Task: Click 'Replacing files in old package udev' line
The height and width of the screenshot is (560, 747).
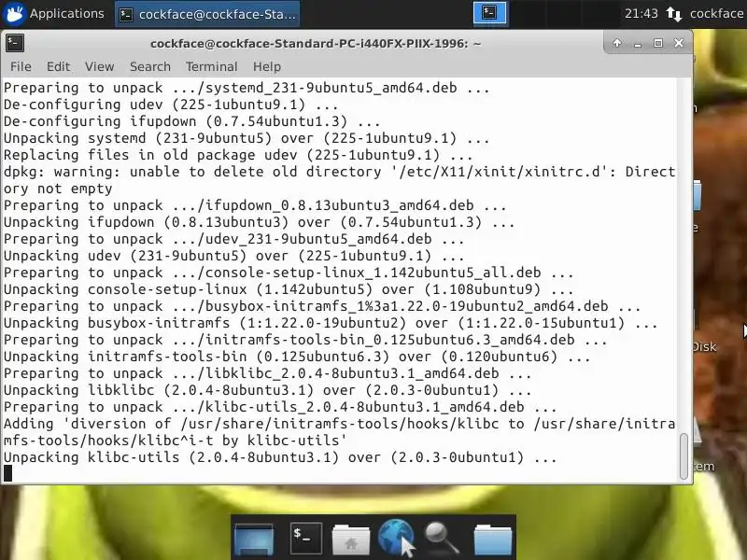Action: [x=238, y=155]
